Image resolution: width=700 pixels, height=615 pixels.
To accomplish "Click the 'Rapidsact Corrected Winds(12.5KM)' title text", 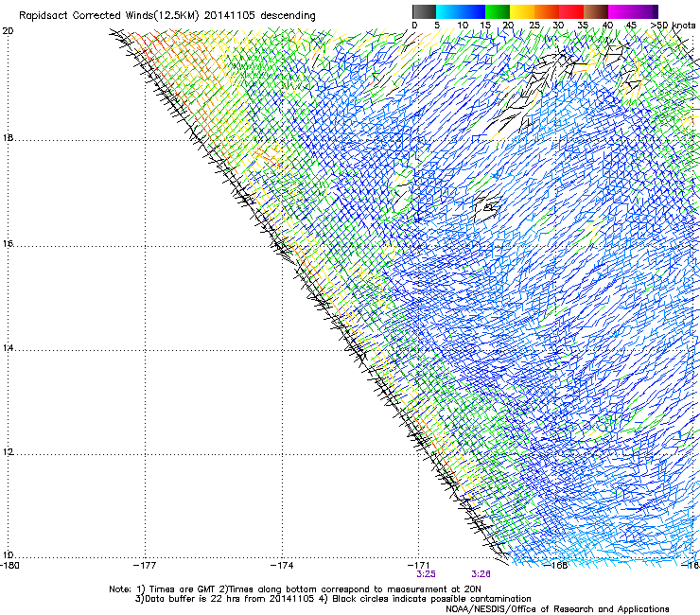I will pos(109,16).
